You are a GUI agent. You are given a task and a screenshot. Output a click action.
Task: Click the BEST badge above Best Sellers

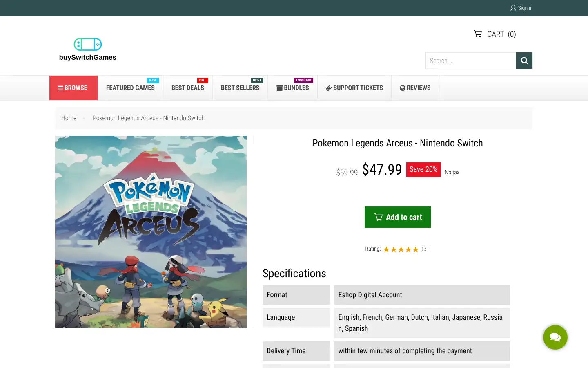pos(257,80)
